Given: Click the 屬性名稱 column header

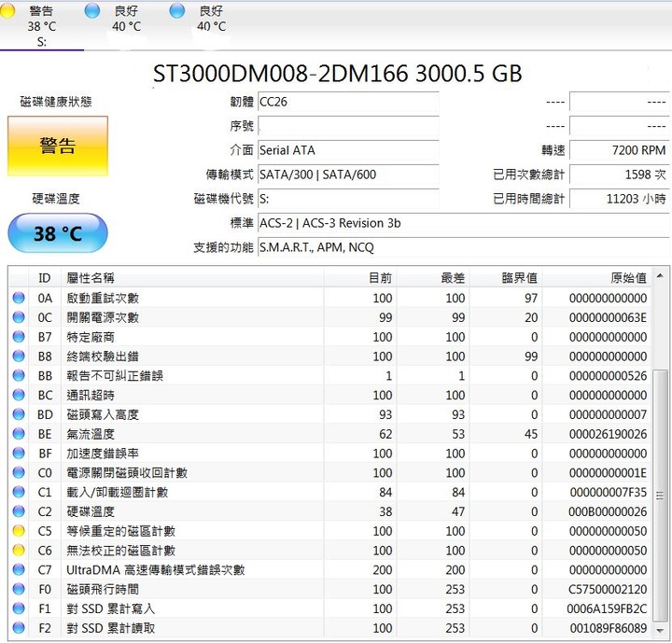Looking at the screenshot, I should point(192,278).
